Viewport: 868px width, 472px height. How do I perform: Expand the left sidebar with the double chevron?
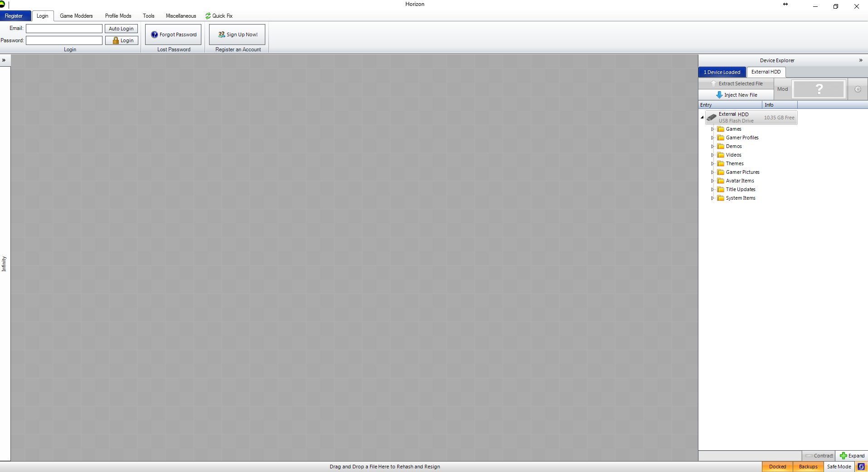point(4,60)
